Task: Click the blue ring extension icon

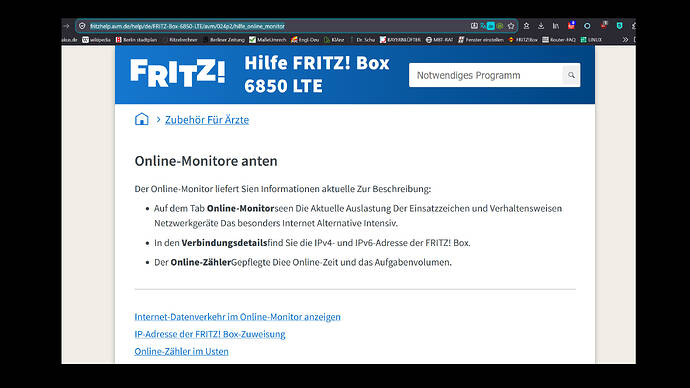Action: 587,26
